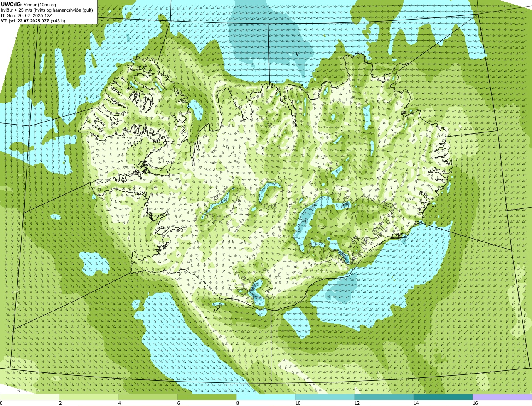532x406 pixels.
Task: Click the light cyan swatch between 8 and 10
Action: pyautogui.click(x=266, y=397)
